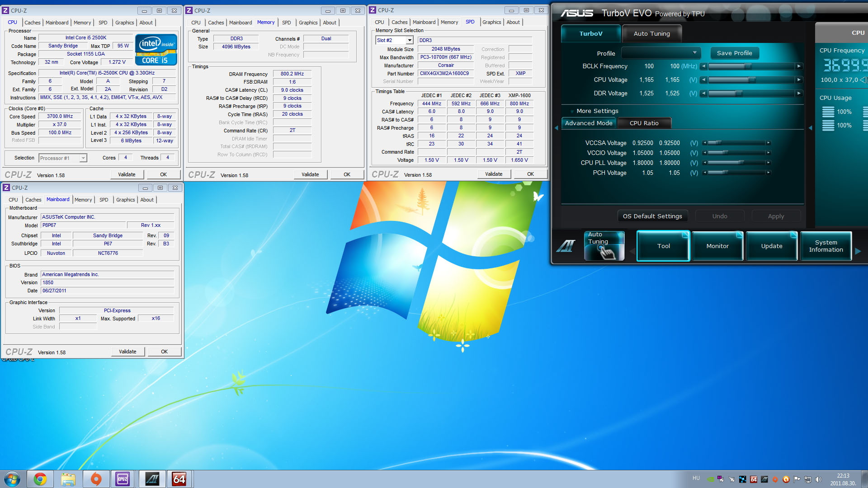
Task: Switch to the Auto Tuning tab
Action: coord(651,34)
